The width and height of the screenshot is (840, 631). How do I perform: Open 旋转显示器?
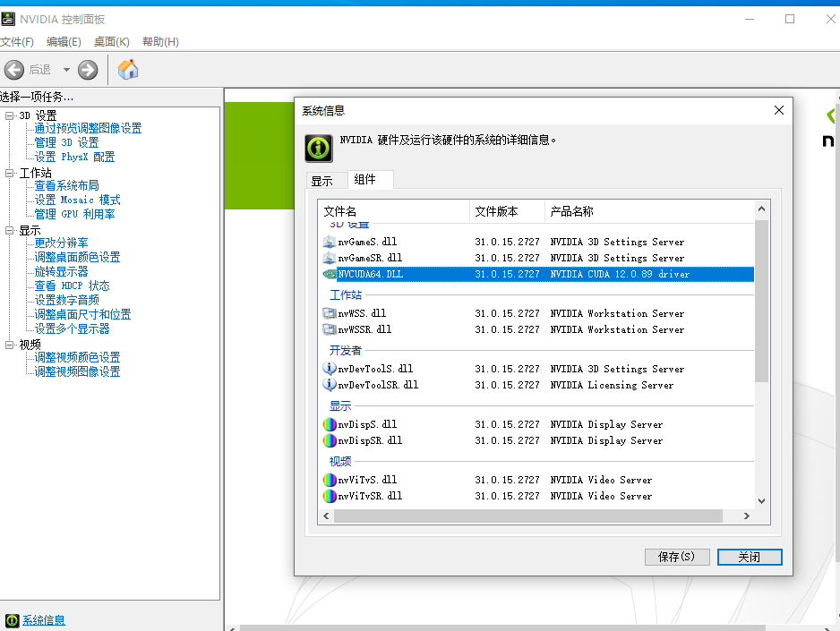pos(61,271)
